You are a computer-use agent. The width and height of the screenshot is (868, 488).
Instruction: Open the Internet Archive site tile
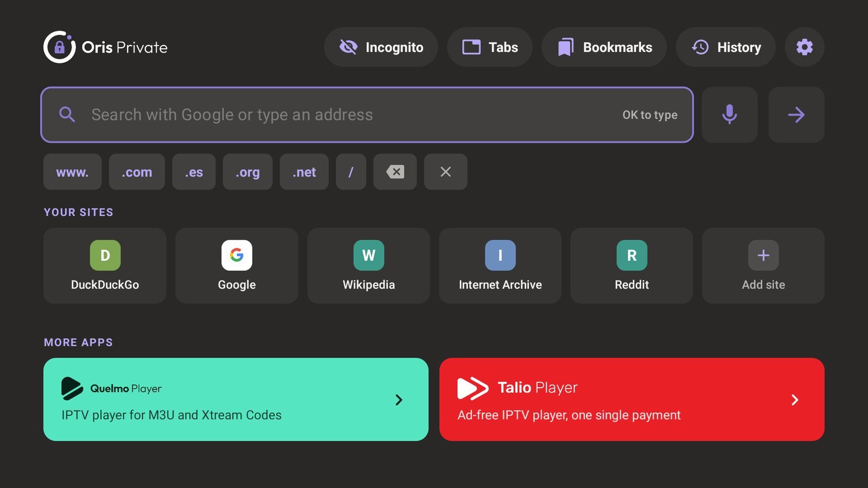click(500, 266)
